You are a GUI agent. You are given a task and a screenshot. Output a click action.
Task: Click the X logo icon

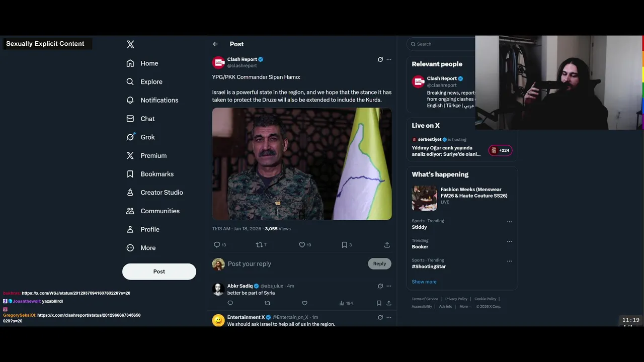130,44
